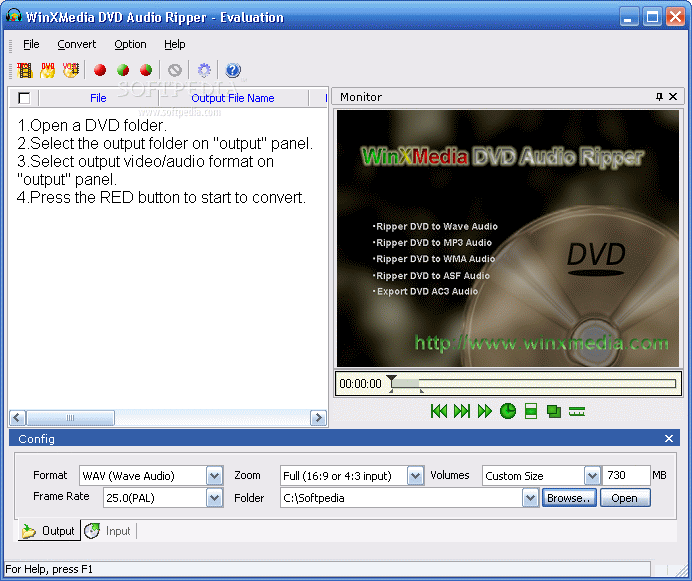692x581 pixels.
Task: Click the 'Volumes' label in Config
Action: click(x=450, y=475)
